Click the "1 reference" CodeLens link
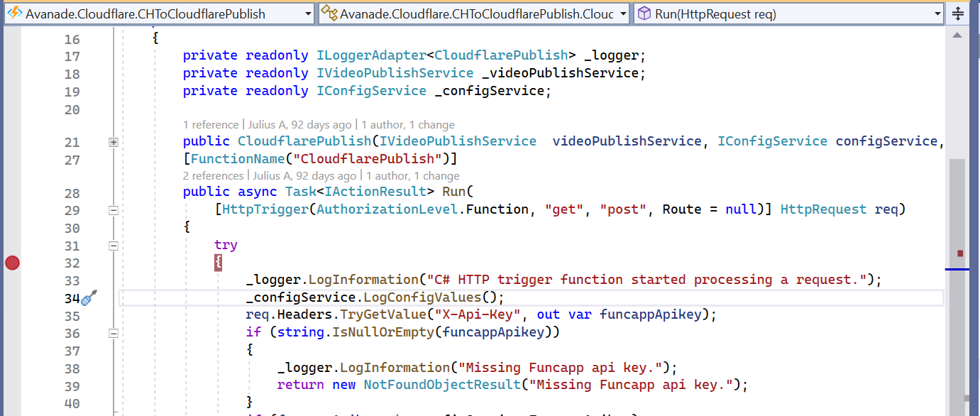Viewport: 980px width, 416px height. tap(212, 125)
